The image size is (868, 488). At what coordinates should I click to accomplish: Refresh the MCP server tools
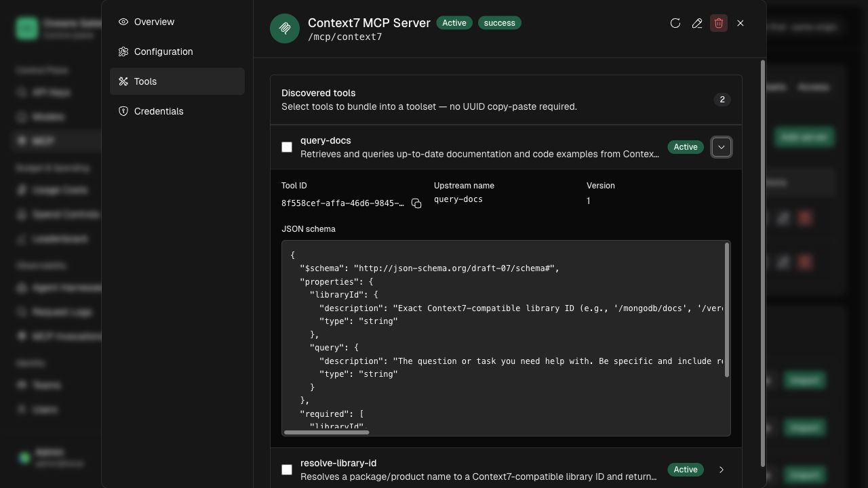(675, 23)
